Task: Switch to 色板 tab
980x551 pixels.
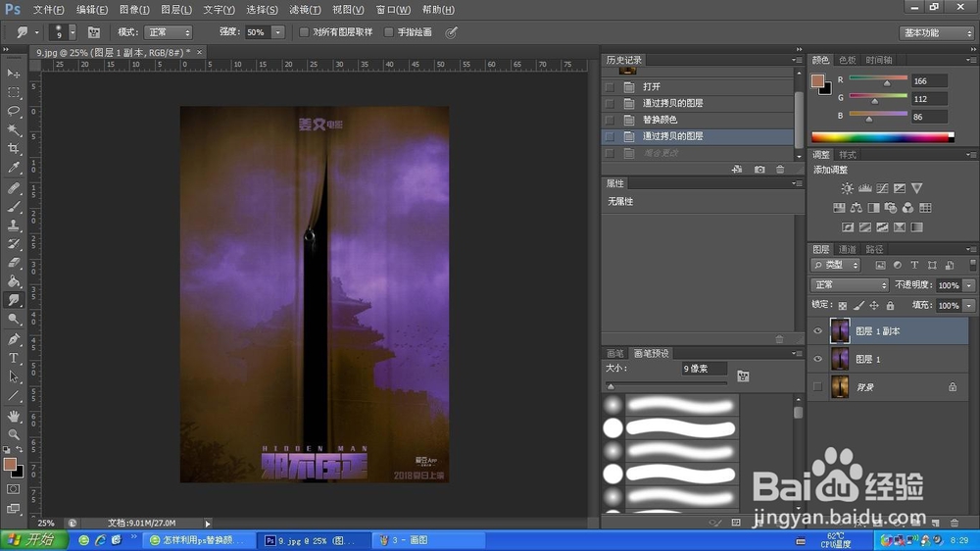Action: pos(847,60)
